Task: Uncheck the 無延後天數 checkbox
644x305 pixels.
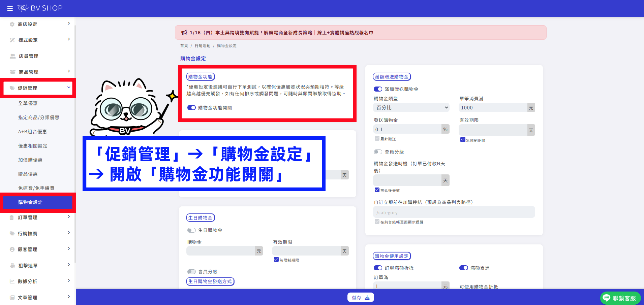Action: tap(377, 190)
